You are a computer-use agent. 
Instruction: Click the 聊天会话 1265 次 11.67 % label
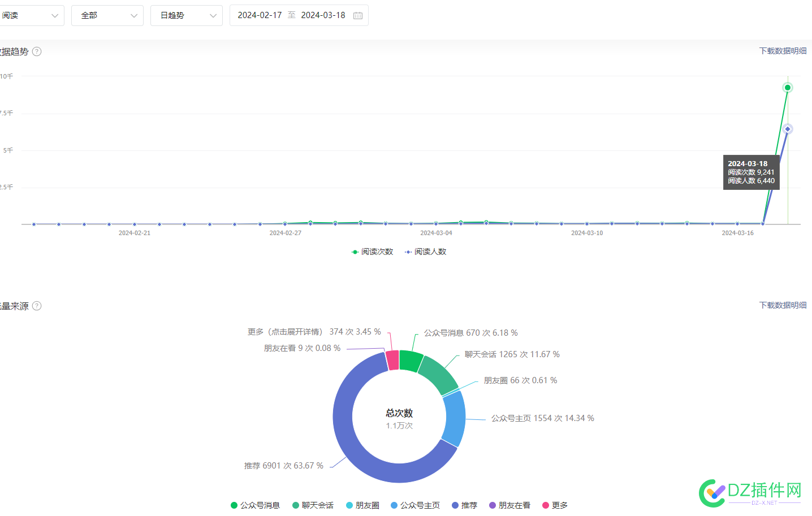512,354
